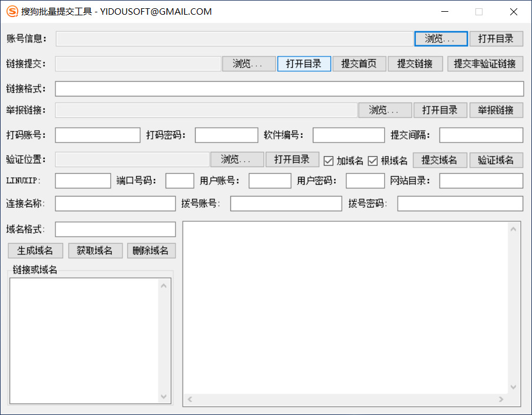This screenshot has height=415, width=532.
Task: Click the 举报链接 path field
Action: tap(206, 110)
